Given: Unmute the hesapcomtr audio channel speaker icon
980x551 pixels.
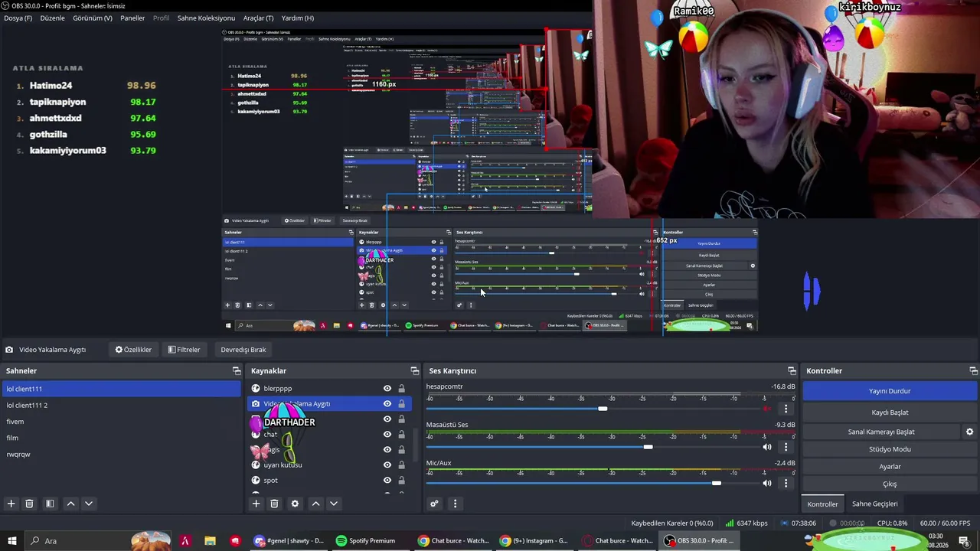Looking at the screenshot, I should click(767, 409).
